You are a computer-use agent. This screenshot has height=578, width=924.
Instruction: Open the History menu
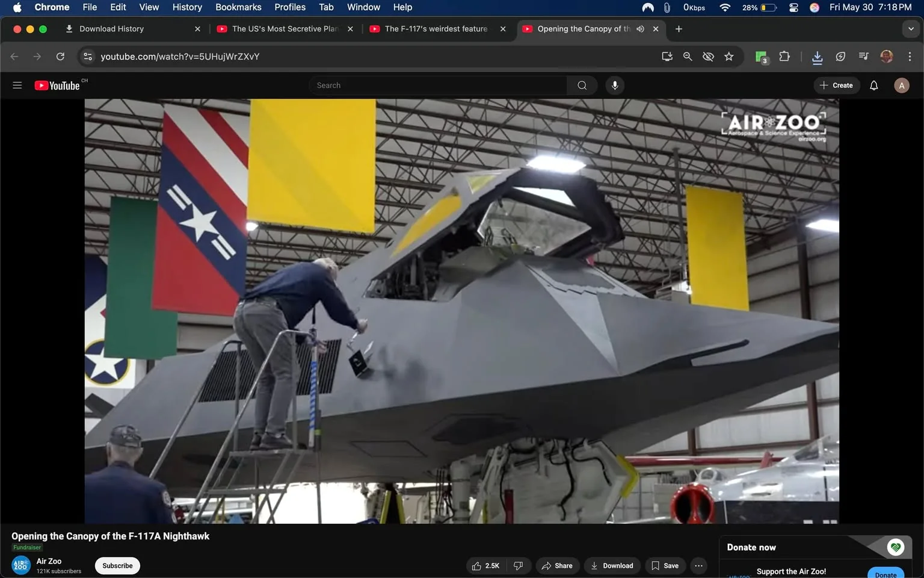pos(187,7)
